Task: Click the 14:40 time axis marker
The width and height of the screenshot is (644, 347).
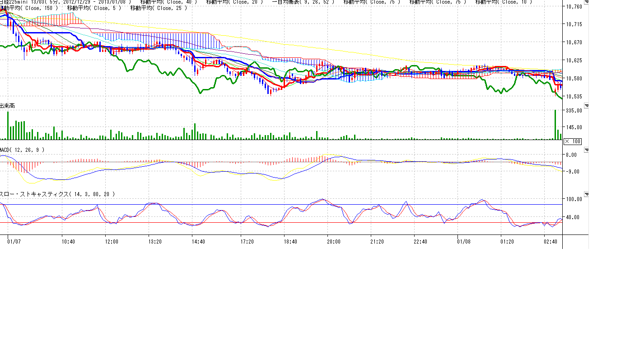Action: click(199, 242)
